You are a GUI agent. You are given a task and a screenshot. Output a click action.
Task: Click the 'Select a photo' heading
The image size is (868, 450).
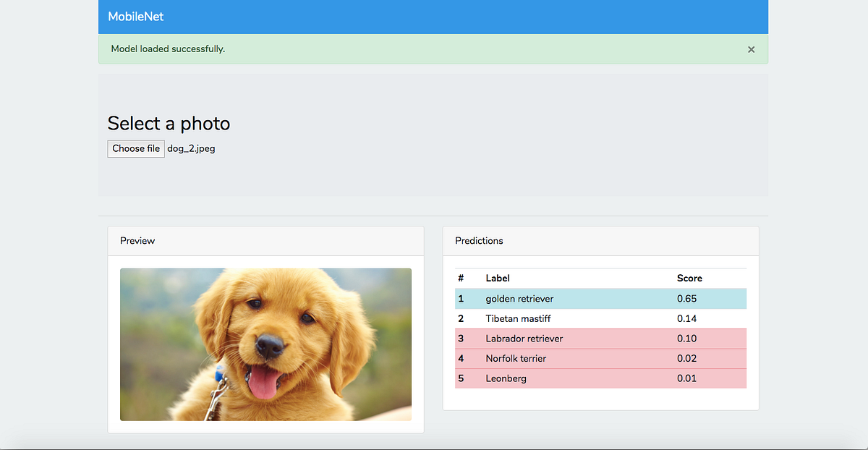169,124
